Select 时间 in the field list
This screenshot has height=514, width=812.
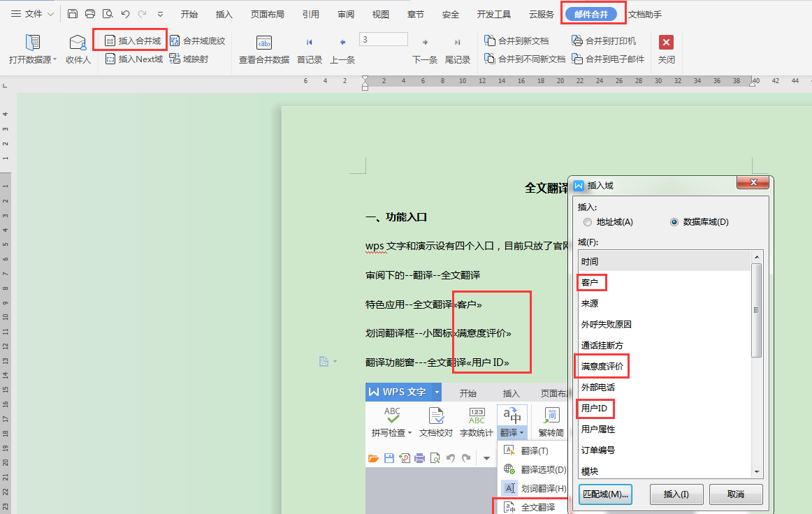click(x=665, y=261)
